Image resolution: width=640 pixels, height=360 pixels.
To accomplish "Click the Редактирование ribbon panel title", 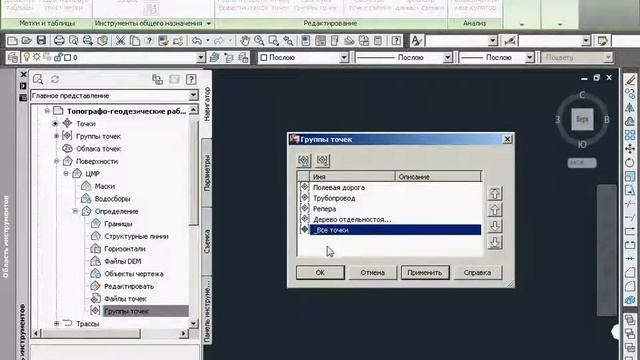I will [330, 23].
